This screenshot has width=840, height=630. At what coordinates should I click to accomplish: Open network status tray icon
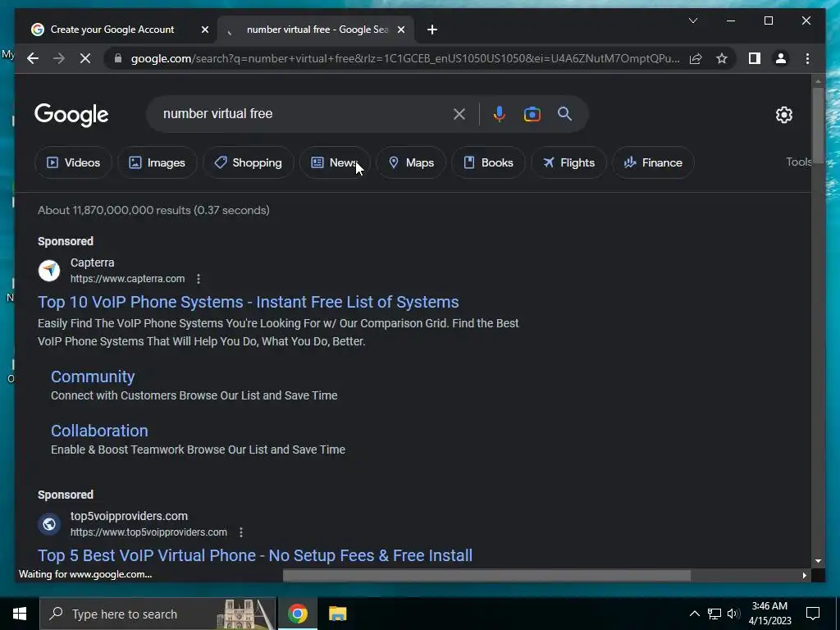pyautogui.click(x=714, y=614)
